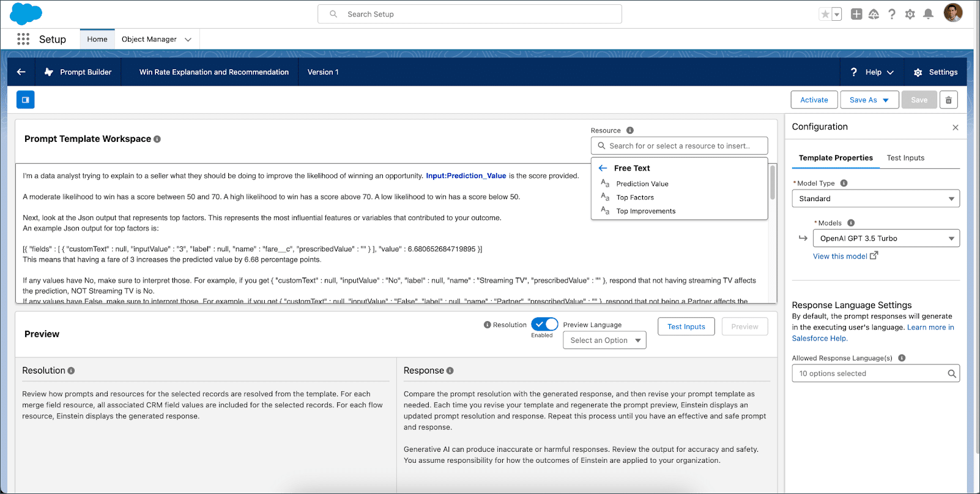Switch to Template Properties tab
This screenshot has height=494, width=980.
(x=836, y=158)
